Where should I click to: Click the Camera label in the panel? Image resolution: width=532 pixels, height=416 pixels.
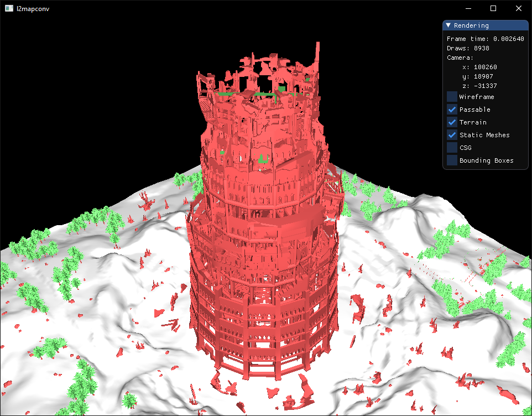(460, 58)
